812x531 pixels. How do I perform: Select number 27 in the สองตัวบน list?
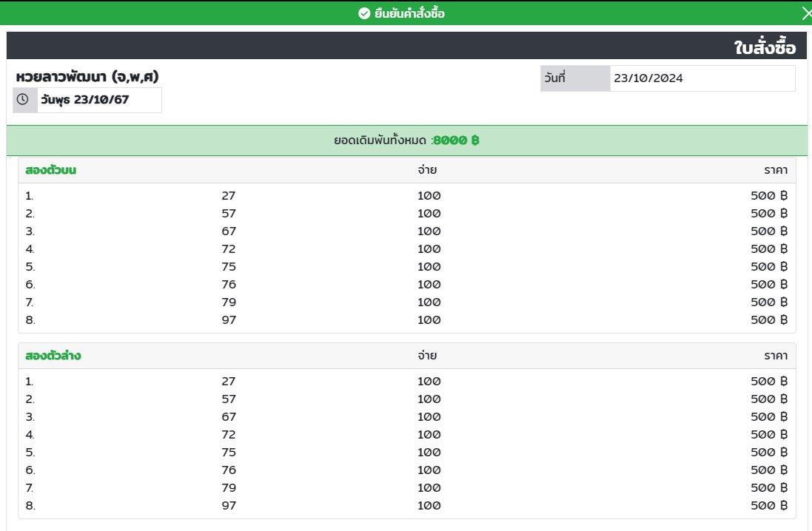pyautogui.click(x=229, y=196)
